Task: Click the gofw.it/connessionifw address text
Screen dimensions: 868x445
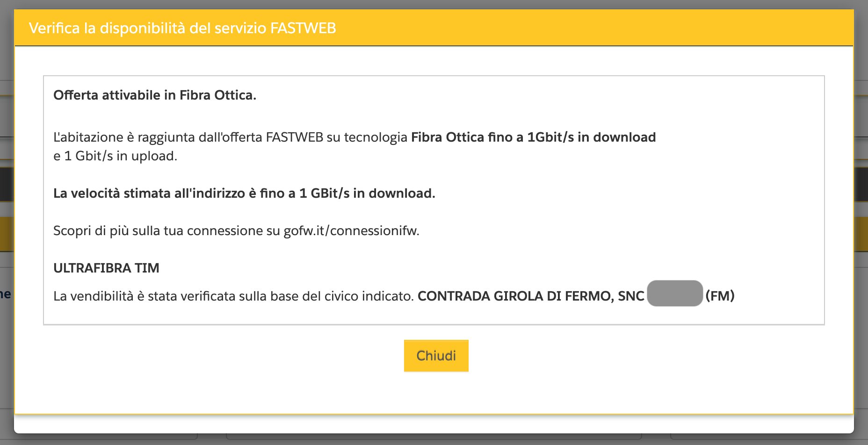Action: (x=351, y=231)
